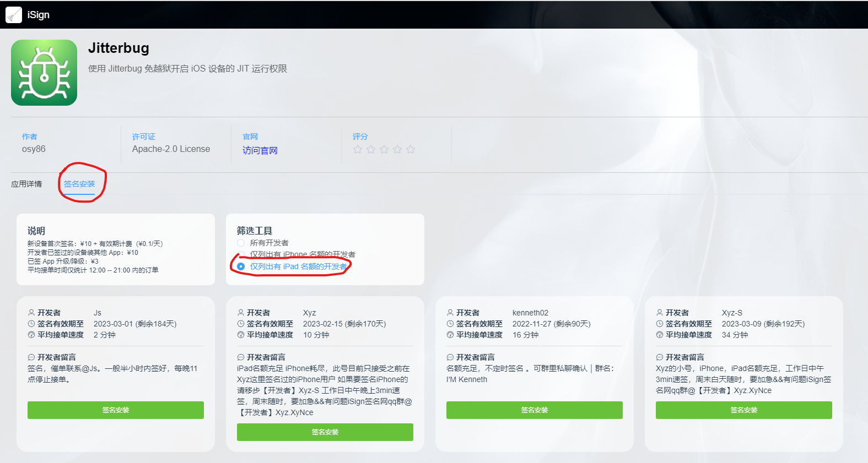
Task: Click the person icon in kenneth02 card
Action: point(450,313)
